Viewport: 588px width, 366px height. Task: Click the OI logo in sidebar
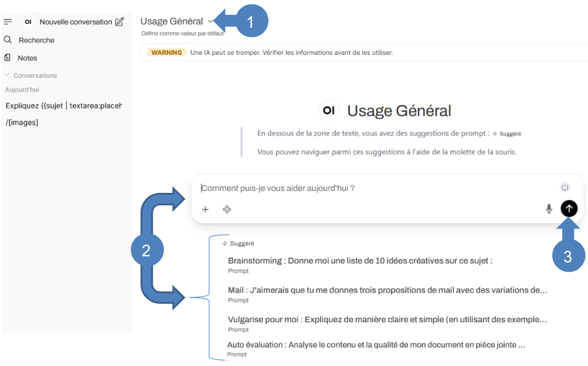coord(28,22)
